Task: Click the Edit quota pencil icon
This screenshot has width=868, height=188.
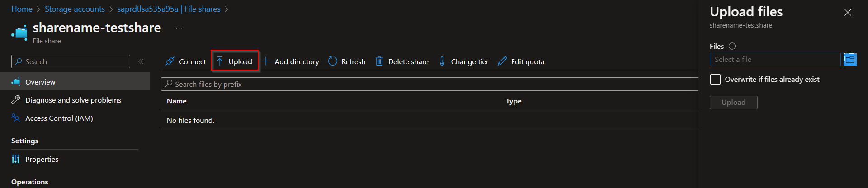Action: (502, 61)
